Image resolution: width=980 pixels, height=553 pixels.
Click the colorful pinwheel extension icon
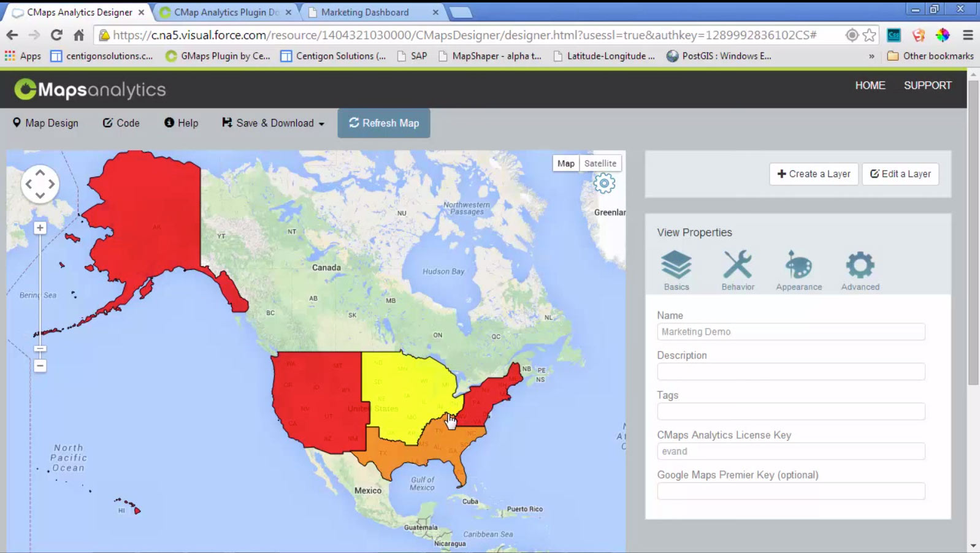pos(943,35)
